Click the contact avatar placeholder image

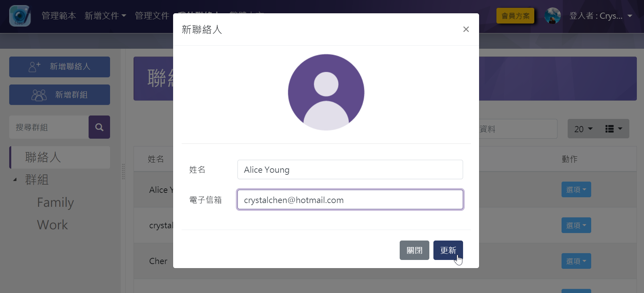point(326,92)
